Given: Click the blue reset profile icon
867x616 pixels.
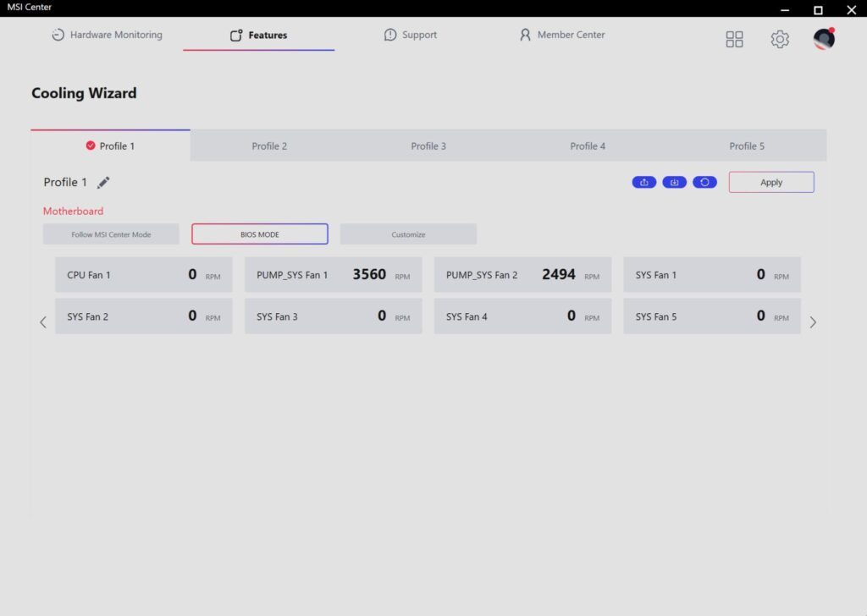Looking at the screenshot, I should (x=704, y=182).
